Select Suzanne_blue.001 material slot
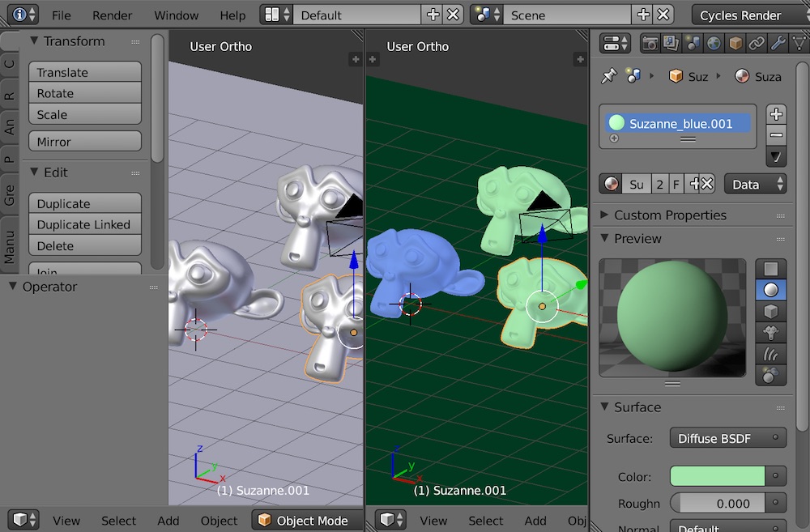The height and width of the screenshot is (532, 810). [x=678, y=123]
